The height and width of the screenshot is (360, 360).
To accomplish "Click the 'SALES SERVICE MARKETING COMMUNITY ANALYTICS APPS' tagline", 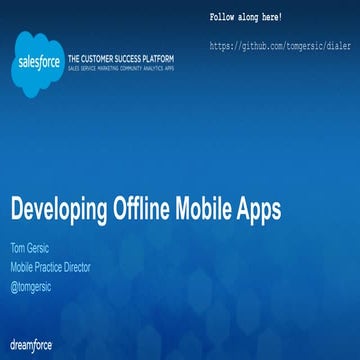I will [x=121, y=68].
